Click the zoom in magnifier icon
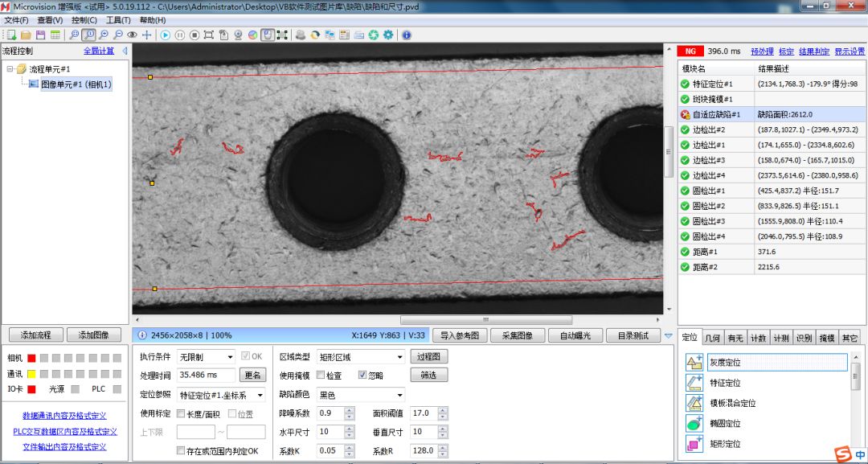This screenshot has height=464, width=868. [104, 35]
